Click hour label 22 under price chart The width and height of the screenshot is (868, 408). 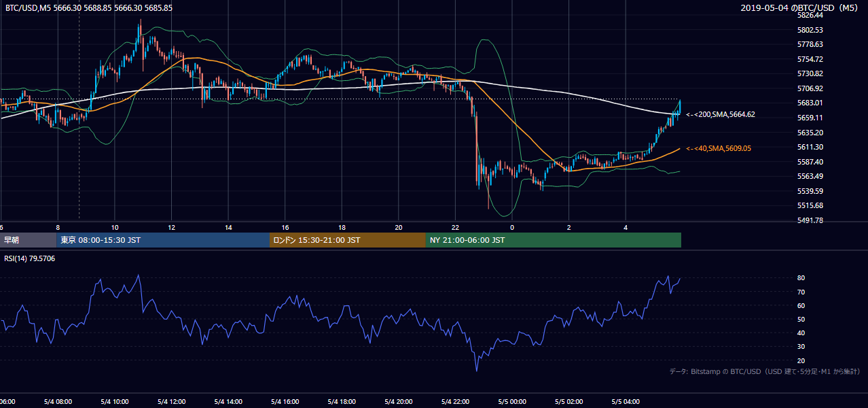[456, 227]
